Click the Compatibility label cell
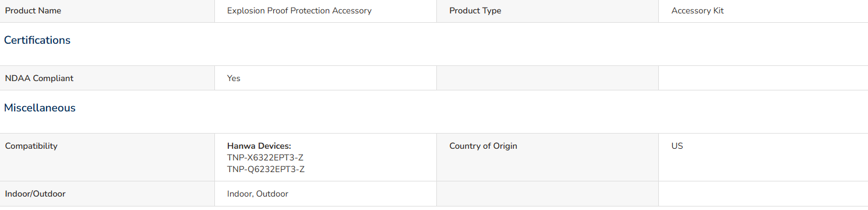This screenshot has height=210, width=868. (x=107, y=157)
